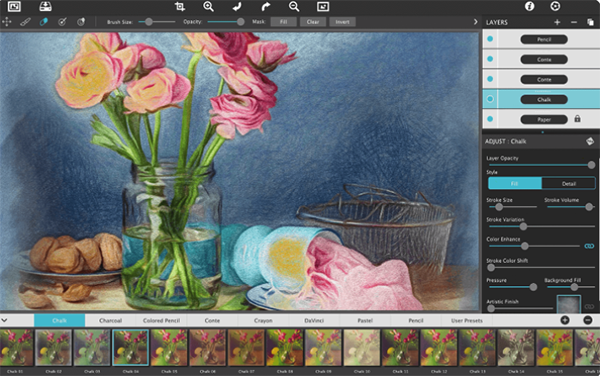Screen dimensions: 600x376
Task: Select the crop tool icon
Action: tap(179, 7)
